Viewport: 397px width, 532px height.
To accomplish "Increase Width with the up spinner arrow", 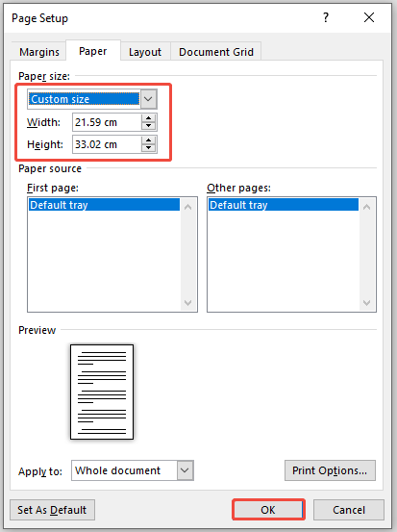I will point(148,118).
